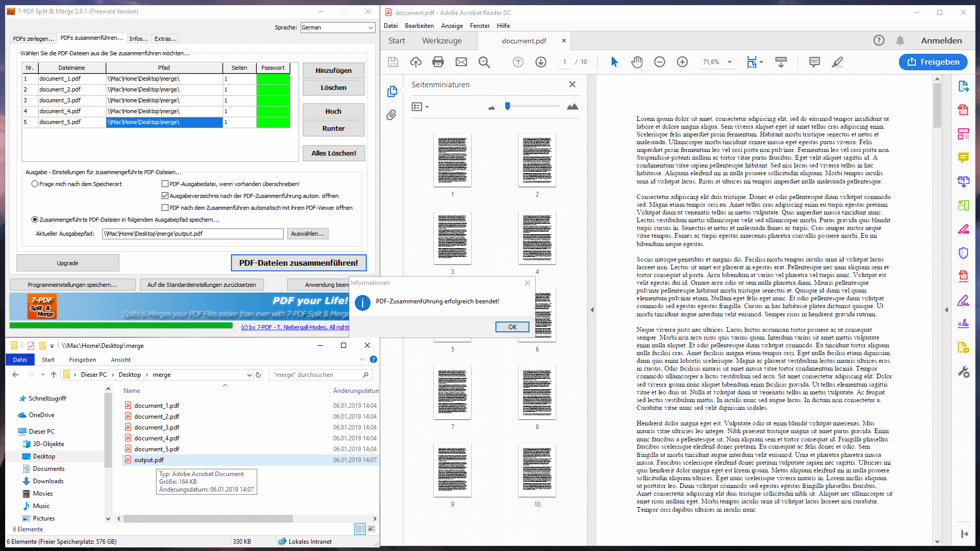980x551 pixels.
Task: Open the find text magnifier icon
Action: tap(484, 62)
